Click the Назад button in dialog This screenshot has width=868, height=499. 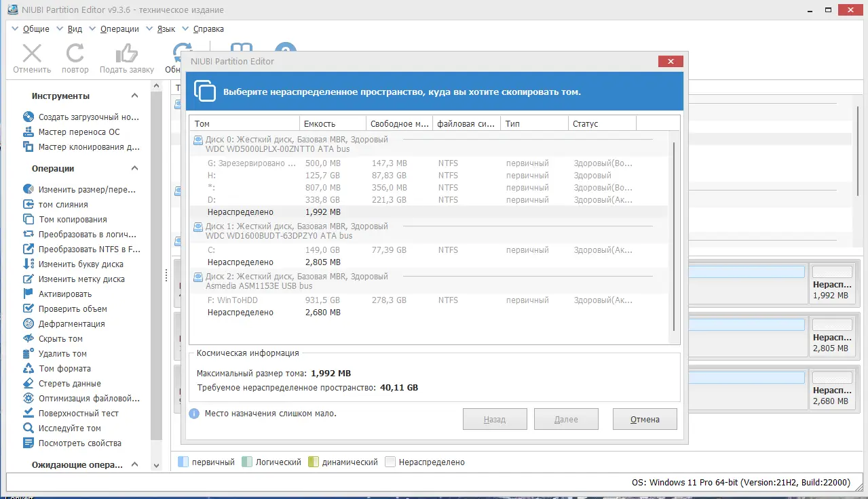[495, 419]
